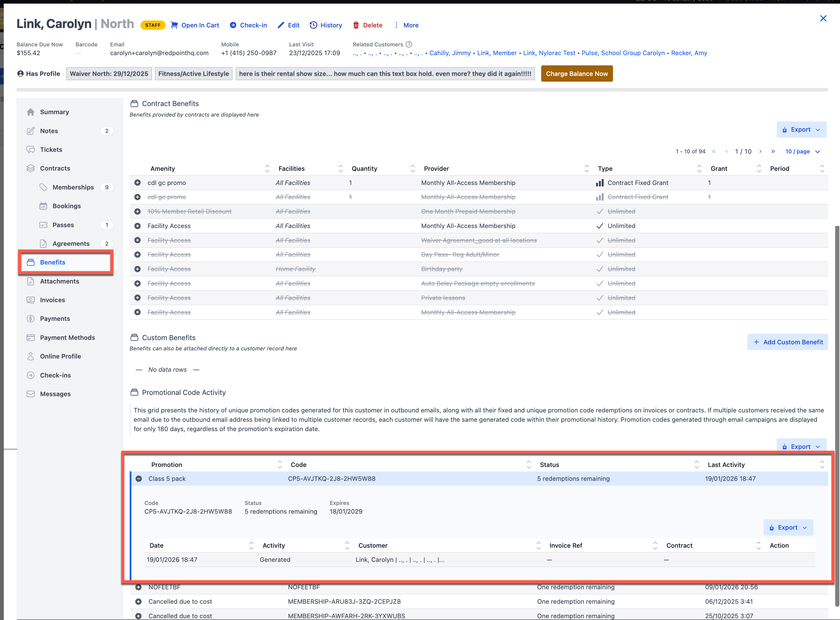Click the vertical scrollbar on right
The width and height of the screenshot is (840, 620).
click(x=837, y=413)
